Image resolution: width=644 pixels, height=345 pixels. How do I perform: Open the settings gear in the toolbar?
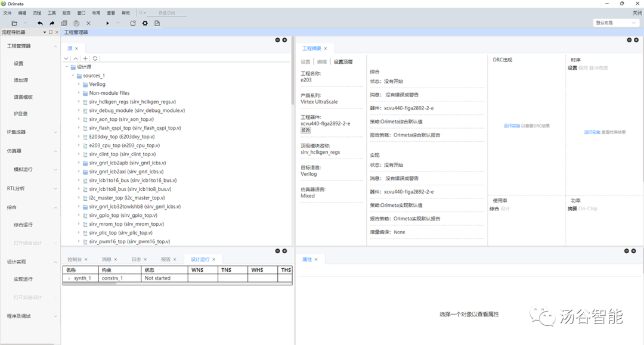(145, 23)
